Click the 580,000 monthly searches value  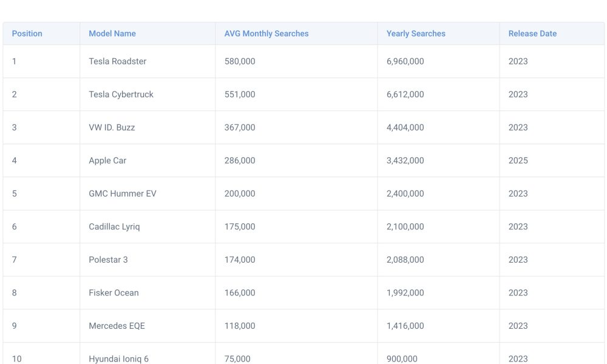pos(240,61)
